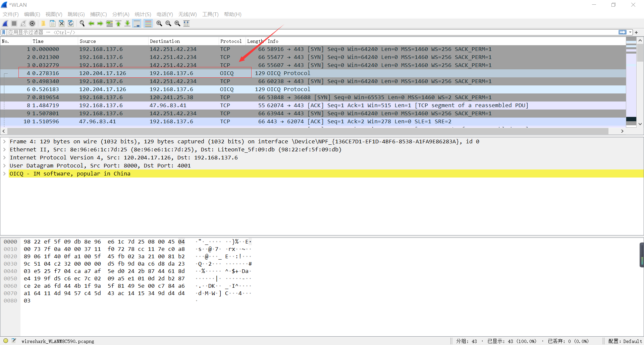Click the 配置: Default profile in status bar

point(625,341)
